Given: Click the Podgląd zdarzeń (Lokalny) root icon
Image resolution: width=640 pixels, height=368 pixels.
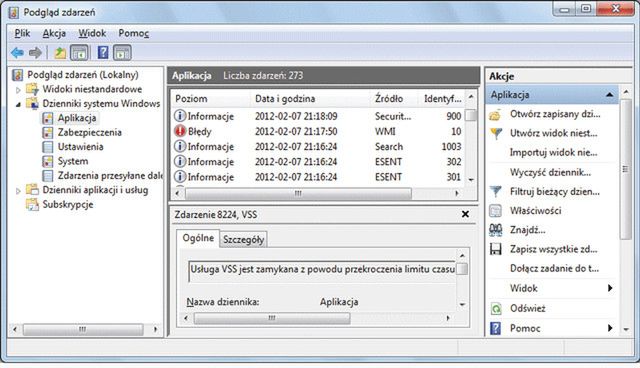Looking at the screenshot, I should 18,75.
